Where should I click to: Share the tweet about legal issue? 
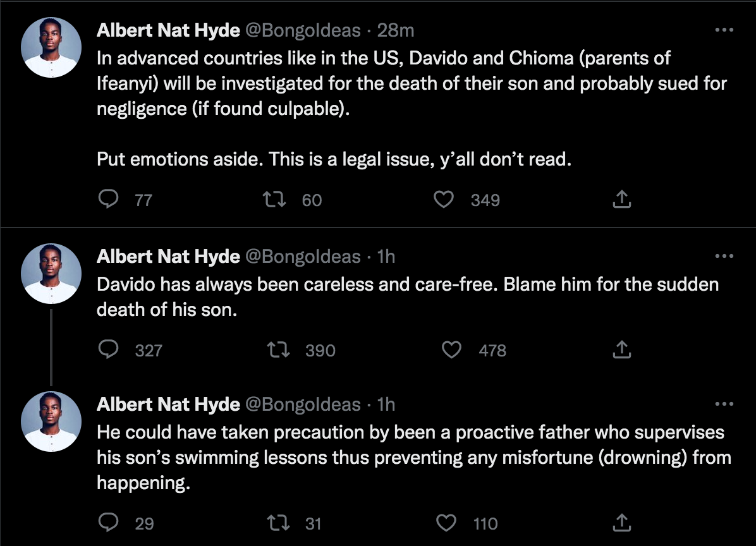click(622, 200)
